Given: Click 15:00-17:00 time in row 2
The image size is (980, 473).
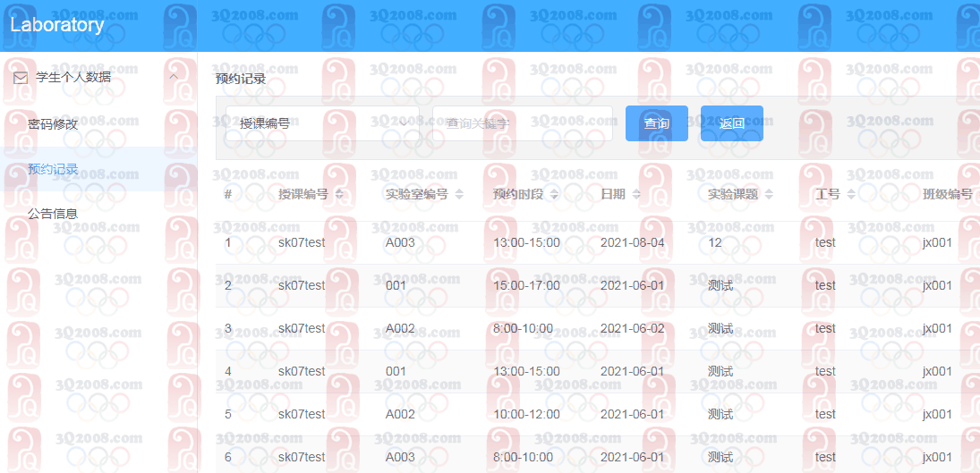Looking at the screenshot, I should click(526, 286).
